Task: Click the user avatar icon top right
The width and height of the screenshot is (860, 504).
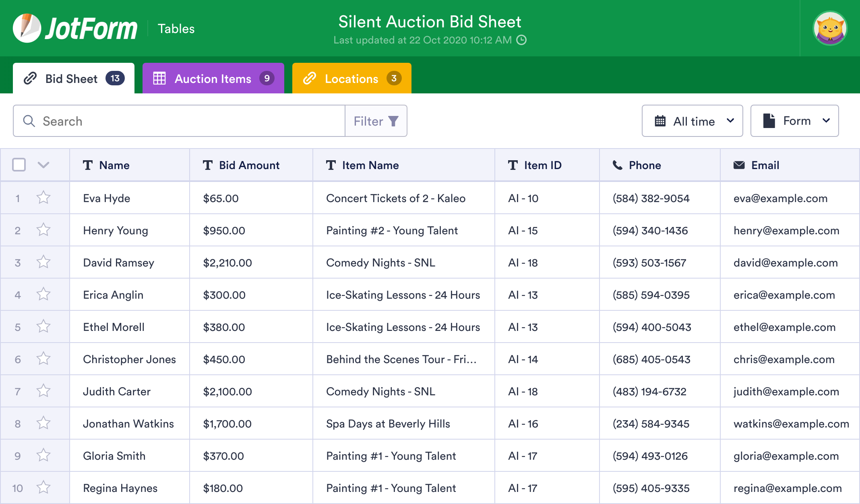Action: coord(833,28)
